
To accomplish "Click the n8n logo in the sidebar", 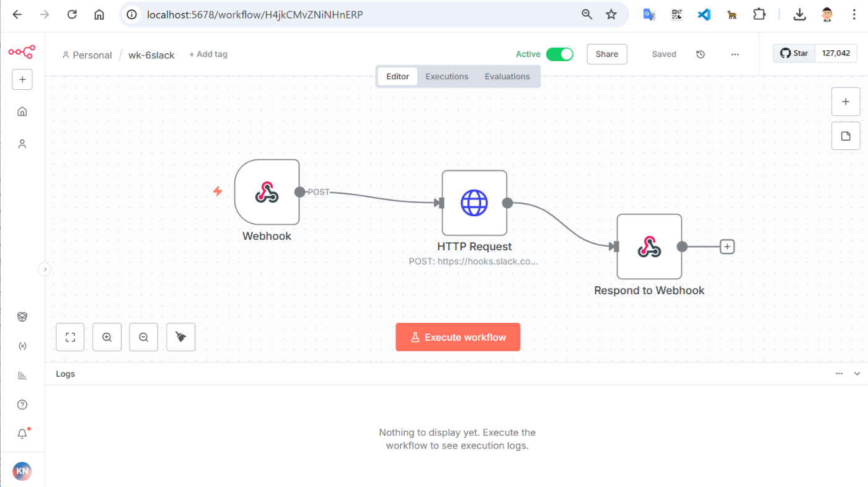I will coord(22,51).
